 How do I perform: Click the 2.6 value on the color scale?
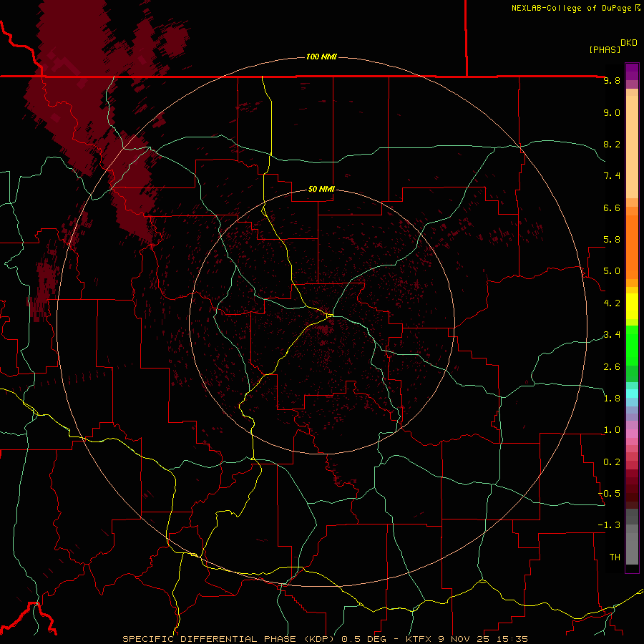[x=612, y=367]
